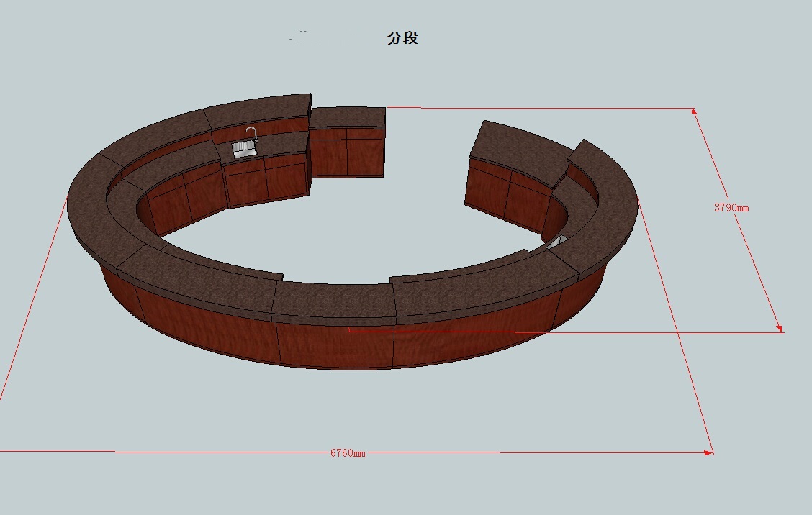The height and width of the screenshot is (515, 812).
Task: Click the 3790mm dimension label
Action: [731, 208]
